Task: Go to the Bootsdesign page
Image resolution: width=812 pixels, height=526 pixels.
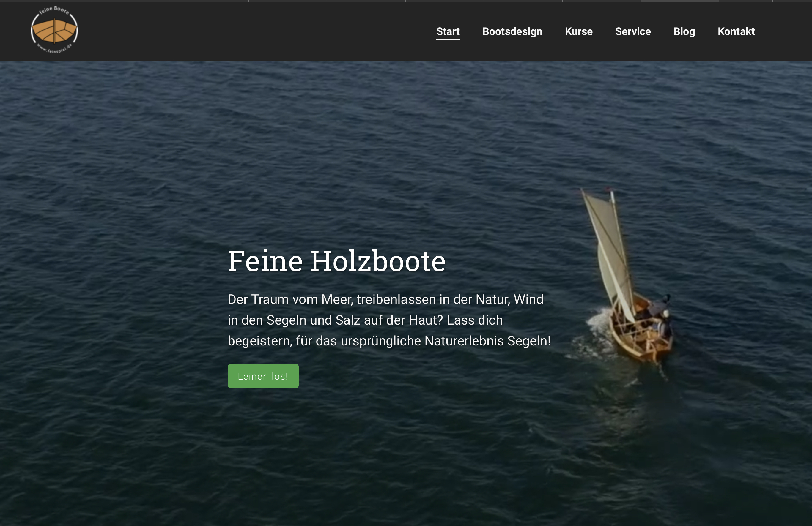Action: point(512,31)
